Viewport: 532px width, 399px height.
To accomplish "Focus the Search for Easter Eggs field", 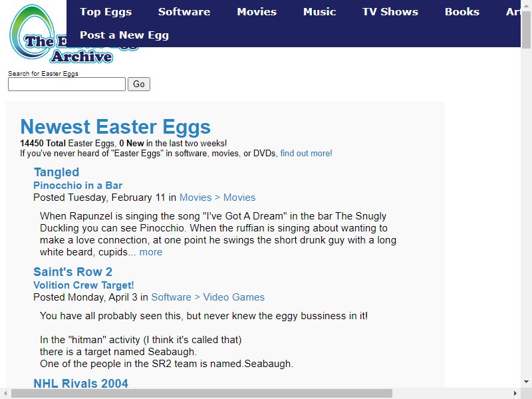I will [x=67, y=84].
